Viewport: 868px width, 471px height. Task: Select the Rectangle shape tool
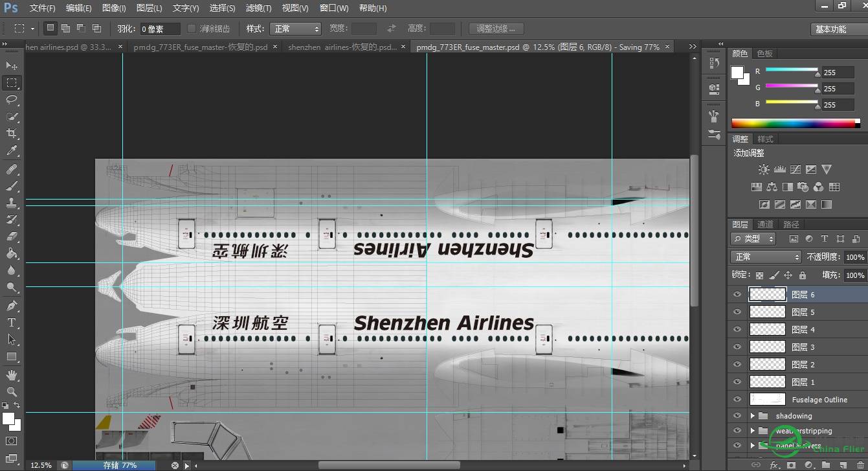pos(12,356)
